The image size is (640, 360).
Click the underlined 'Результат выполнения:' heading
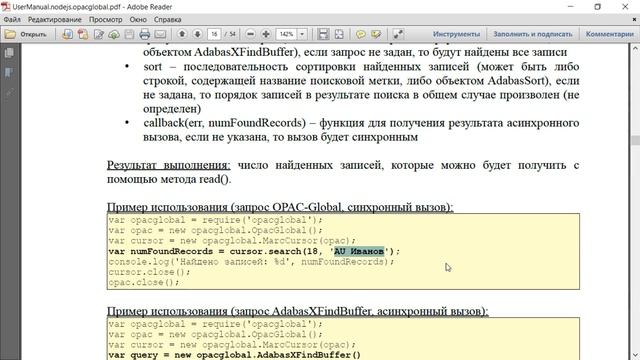click(169, 165)
